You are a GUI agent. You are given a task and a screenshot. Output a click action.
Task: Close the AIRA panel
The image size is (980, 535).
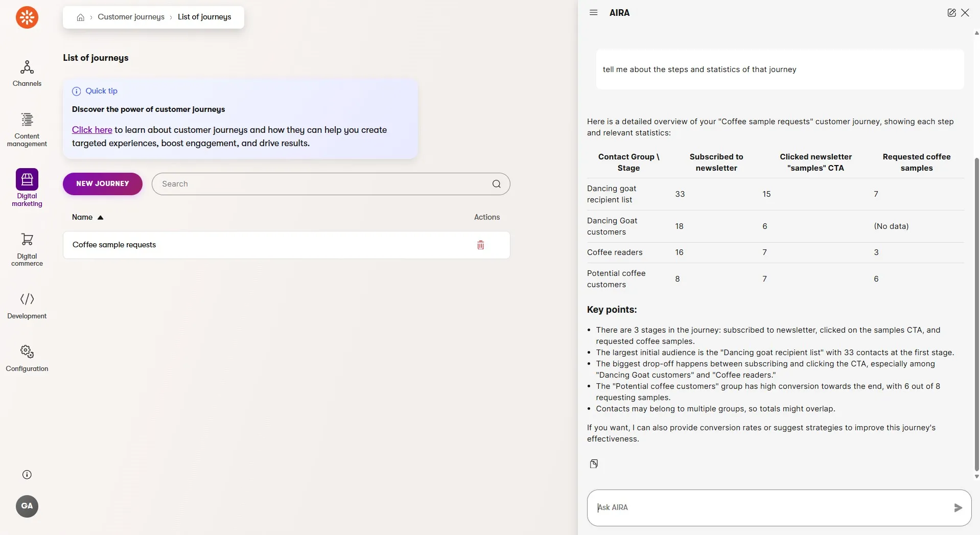(965, 13)
